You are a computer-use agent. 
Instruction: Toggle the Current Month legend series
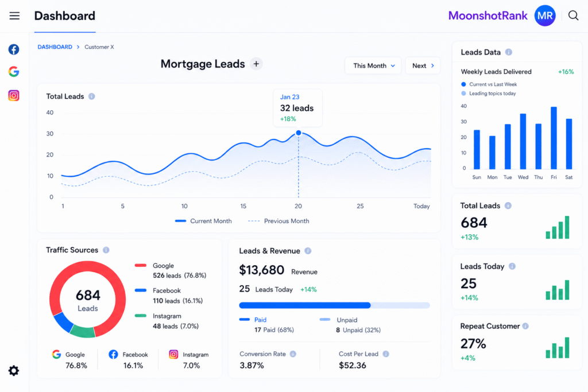click(203, 221)
